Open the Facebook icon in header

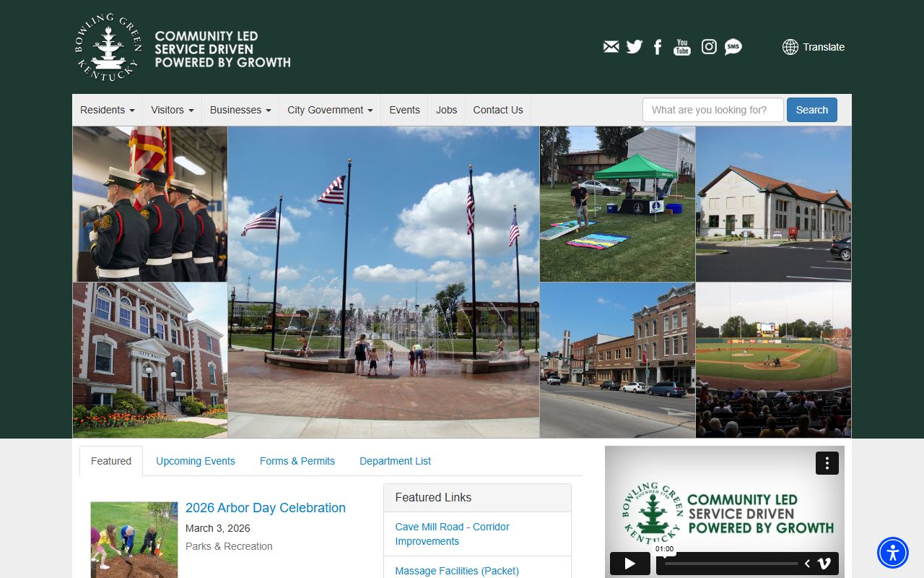(x=658, y=47)
